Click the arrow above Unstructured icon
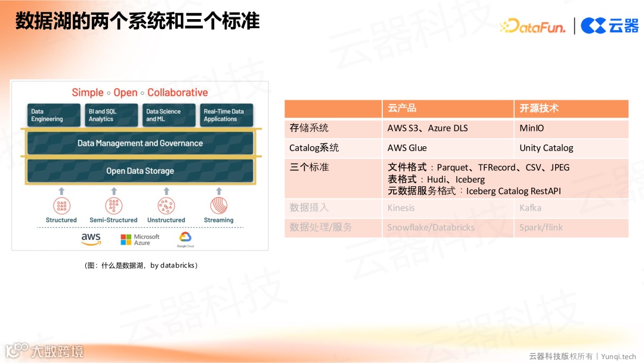 (x=166, y=191)
